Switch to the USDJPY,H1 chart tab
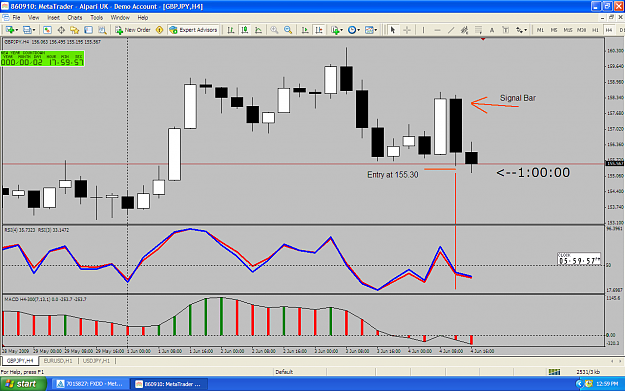 (x=96, y=361)
